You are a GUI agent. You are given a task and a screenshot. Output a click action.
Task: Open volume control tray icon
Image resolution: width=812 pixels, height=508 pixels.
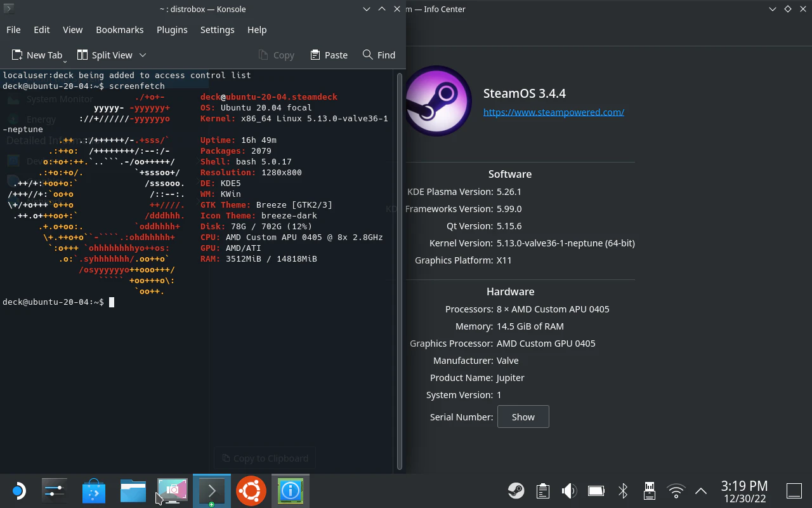(x=569, y=491)
